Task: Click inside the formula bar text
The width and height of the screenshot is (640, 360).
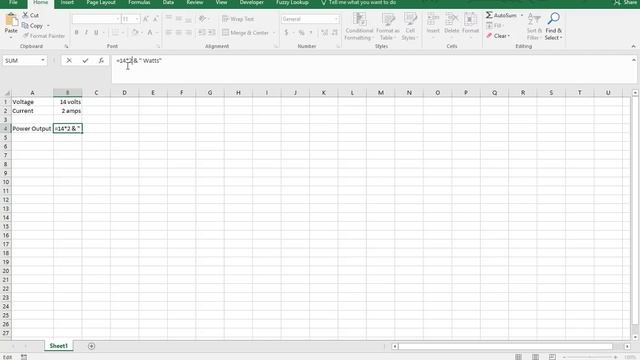Action: click(139, 60)
